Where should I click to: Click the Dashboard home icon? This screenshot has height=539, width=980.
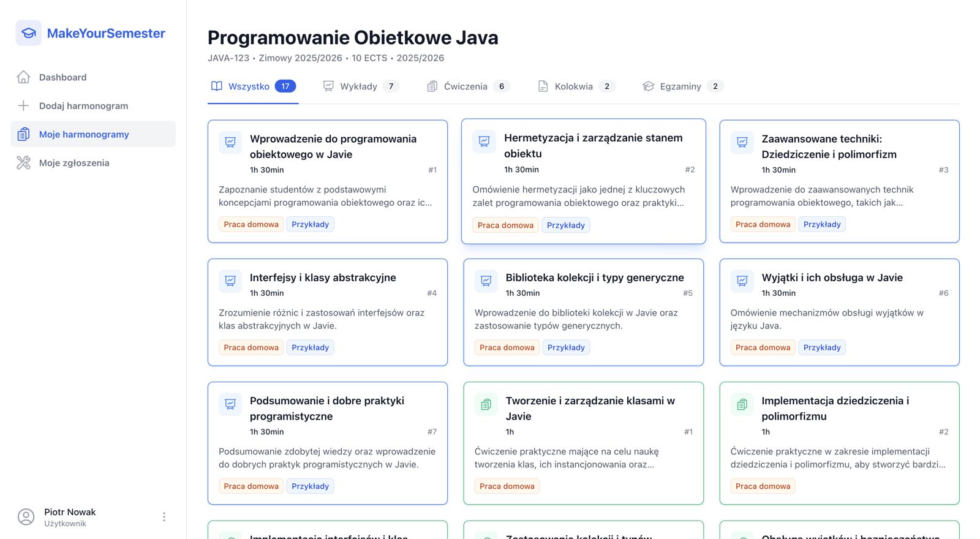(23, 77)
